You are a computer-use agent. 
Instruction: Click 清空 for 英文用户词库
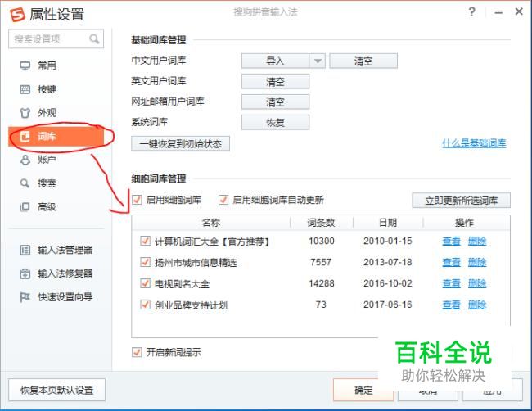[275, 81]
